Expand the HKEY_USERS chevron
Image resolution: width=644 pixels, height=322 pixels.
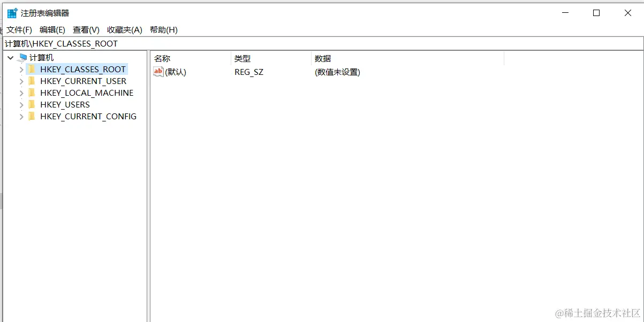[21, 105]
